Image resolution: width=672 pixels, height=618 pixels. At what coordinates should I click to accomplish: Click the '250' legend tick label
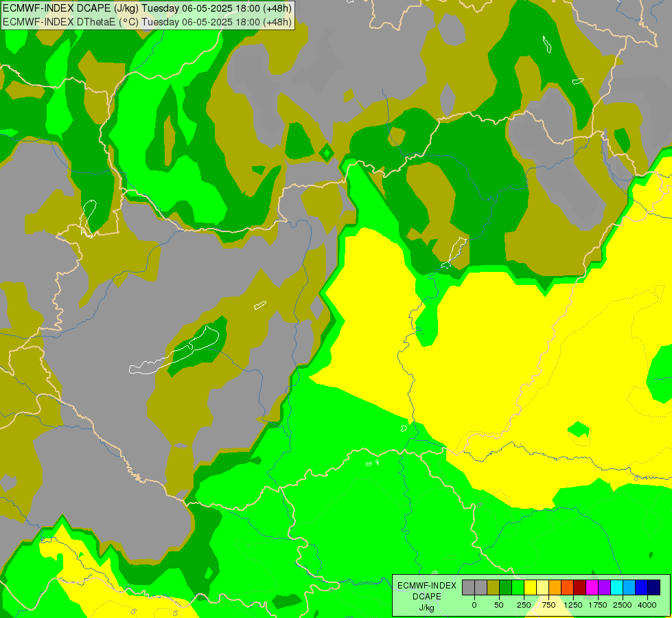click(x=524, y=605)
